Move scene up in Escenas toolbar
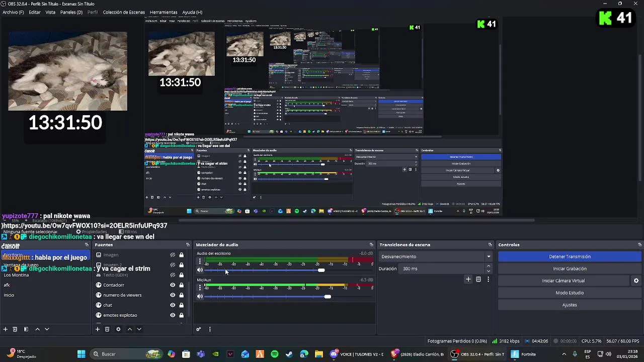The width and height of the screenshot is (644, 362). pos(37,329)
